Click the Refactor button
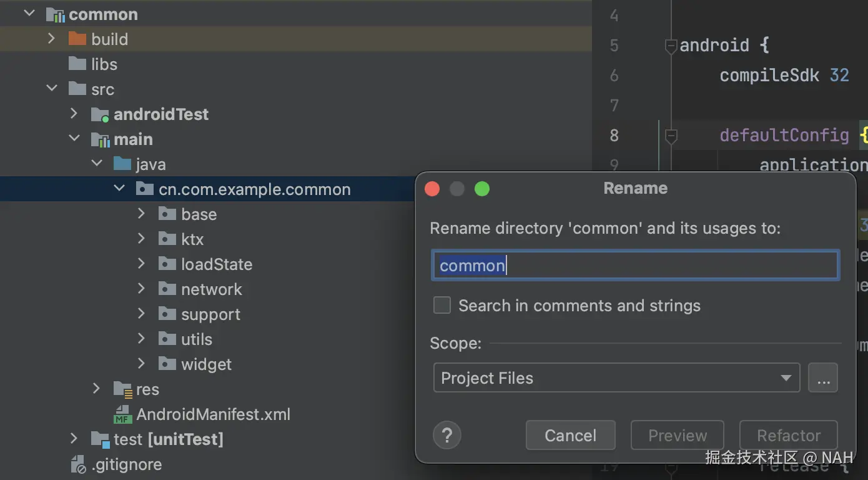 (x=788, y=435)
